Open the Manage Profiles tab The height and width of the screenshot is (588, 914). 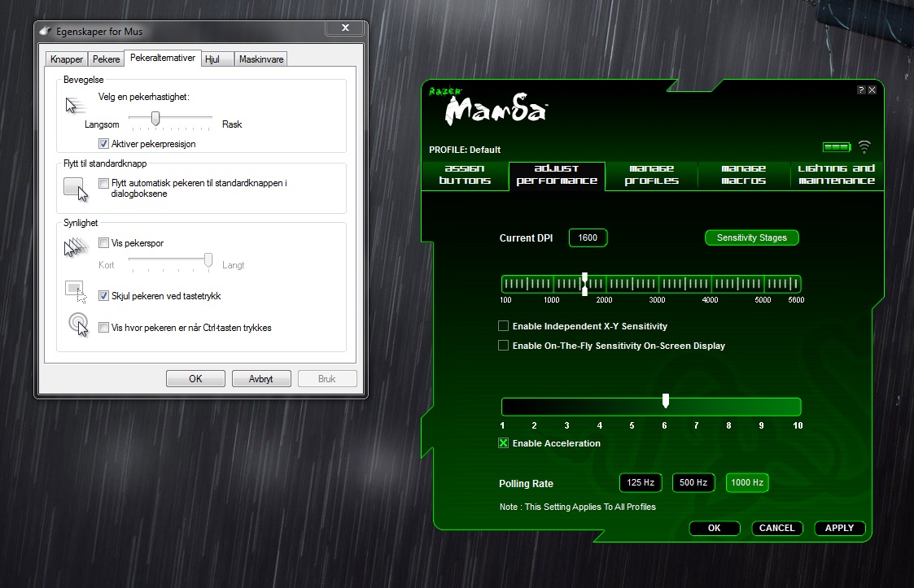652,175
